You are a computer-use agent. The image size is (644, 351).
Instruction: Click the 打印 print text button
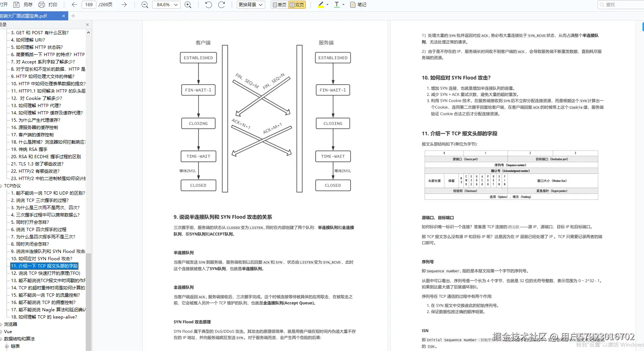coord(53,5)
